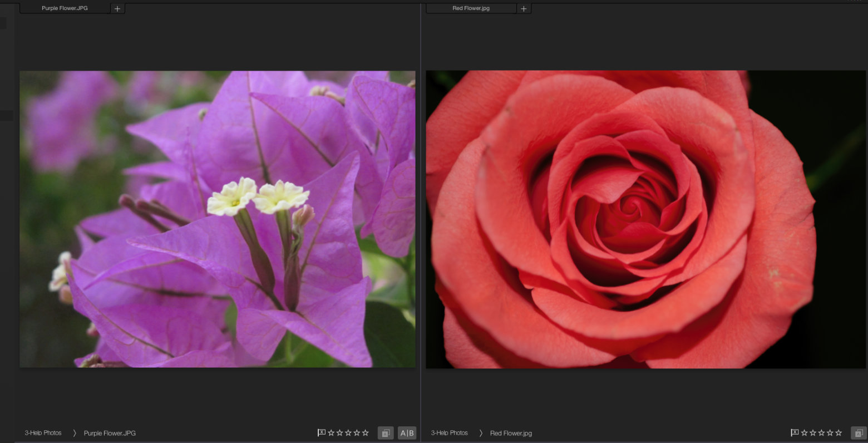Switch to the Red Flower.jpg tab

[x=471, y=8]
